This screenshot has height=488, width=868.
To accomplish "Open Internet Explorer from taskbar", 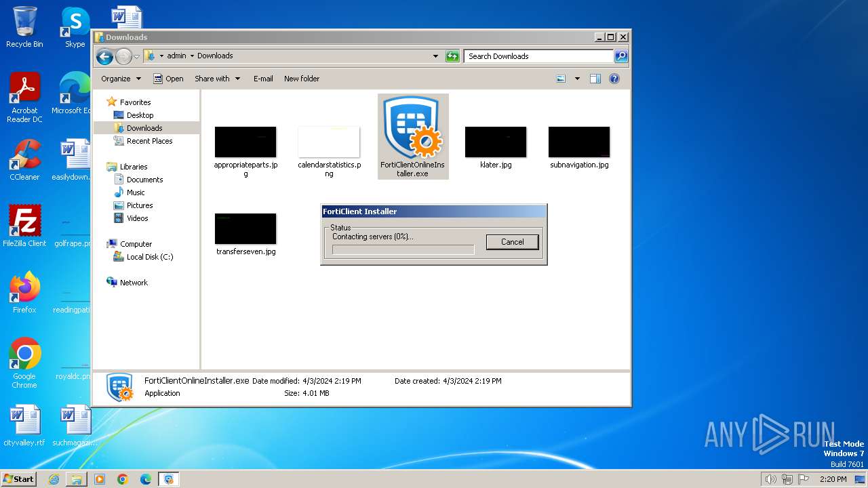I will (x=54, y=479).
